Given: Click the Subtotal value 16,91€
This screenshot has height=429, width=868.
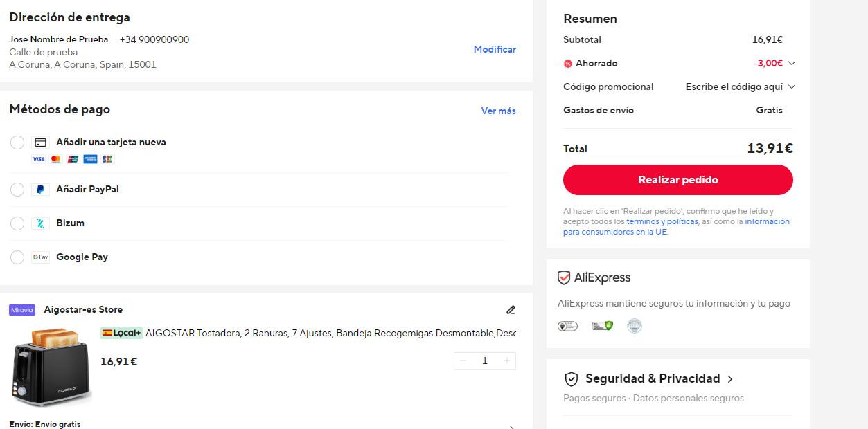Looking at the screenshot, I should (768, 40).
